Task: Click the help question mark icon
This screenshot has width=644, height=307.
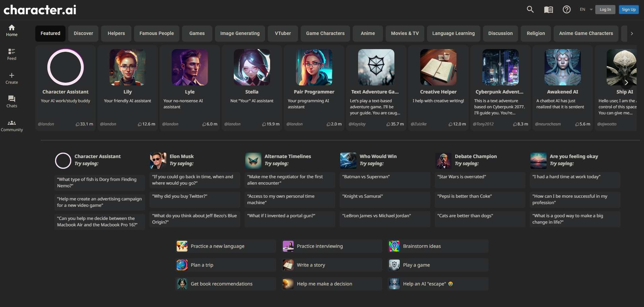Action: tap(567, 9)
